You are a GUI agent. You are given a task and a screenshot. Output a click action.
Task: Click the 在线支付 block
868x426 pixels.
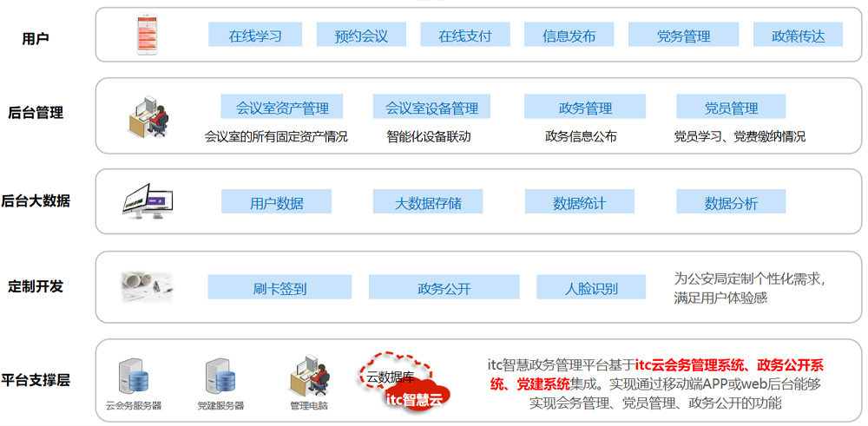coord(464,36)
